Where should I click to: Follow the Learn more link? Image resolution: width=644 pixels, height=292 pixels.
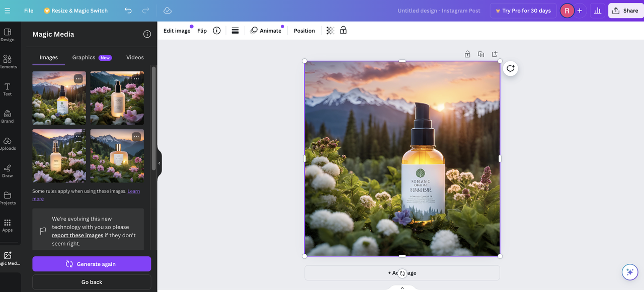pos(133,191)
